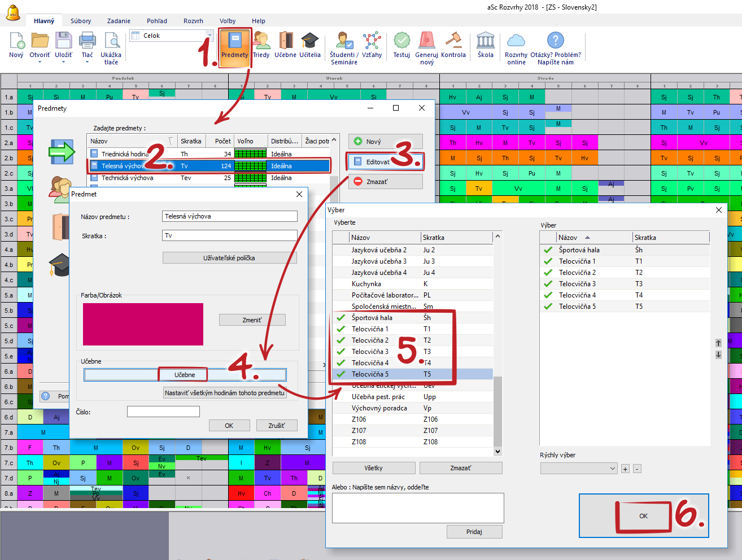Click the Zmeniť color button
Viewport: 742px width, 560px height.
pyautogui.click(x=252, y=320)
